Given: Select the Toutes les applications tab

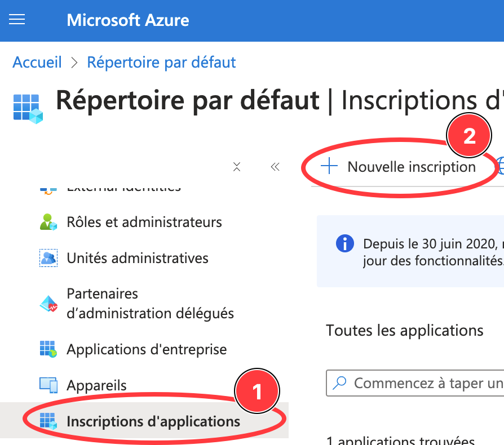Looking at the screenshot, I should point(404,330).
